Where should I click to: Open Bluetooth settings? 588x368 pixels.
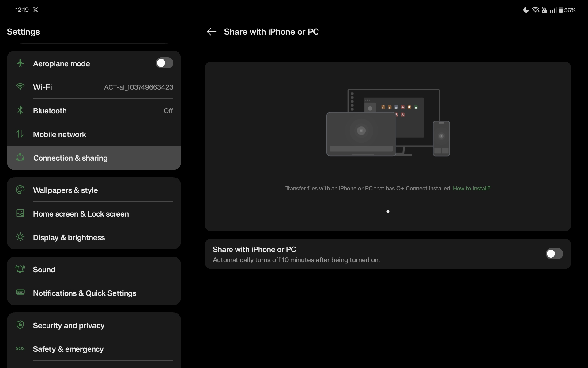94,111
